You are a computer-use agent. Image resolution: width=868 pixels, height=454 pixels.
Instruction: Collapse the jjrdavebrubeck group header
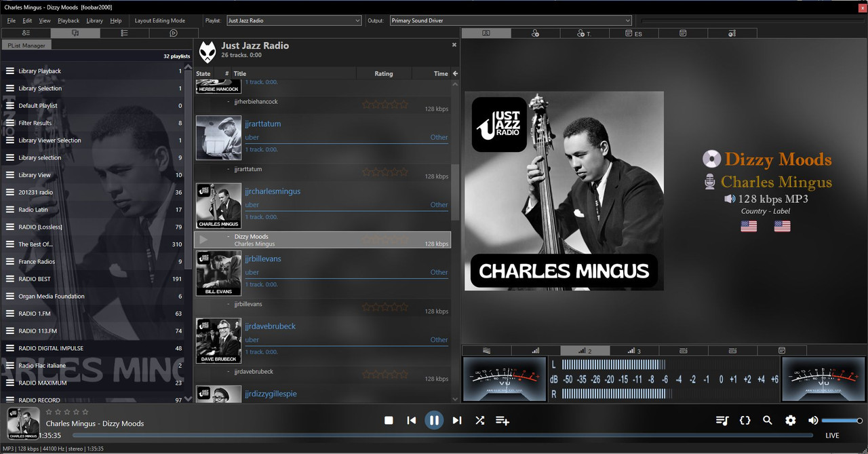click(x=322, y=340)
